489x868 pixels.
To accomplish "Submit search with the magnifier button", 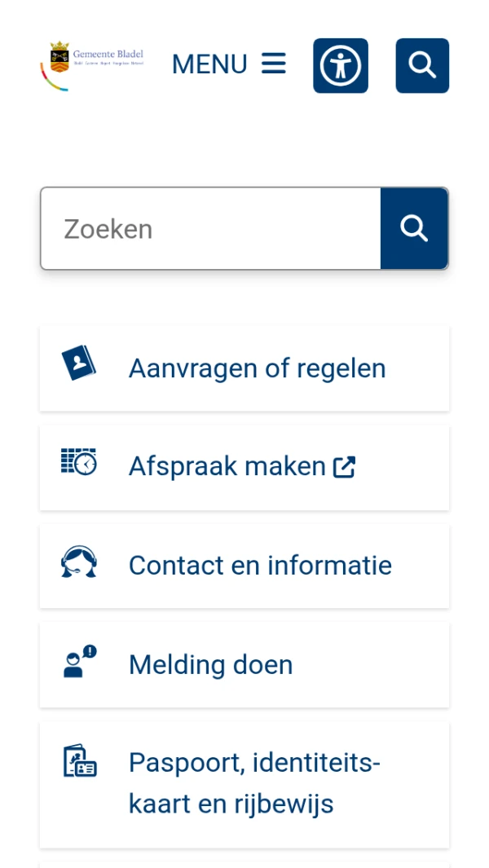I will (x=414, y=229).
